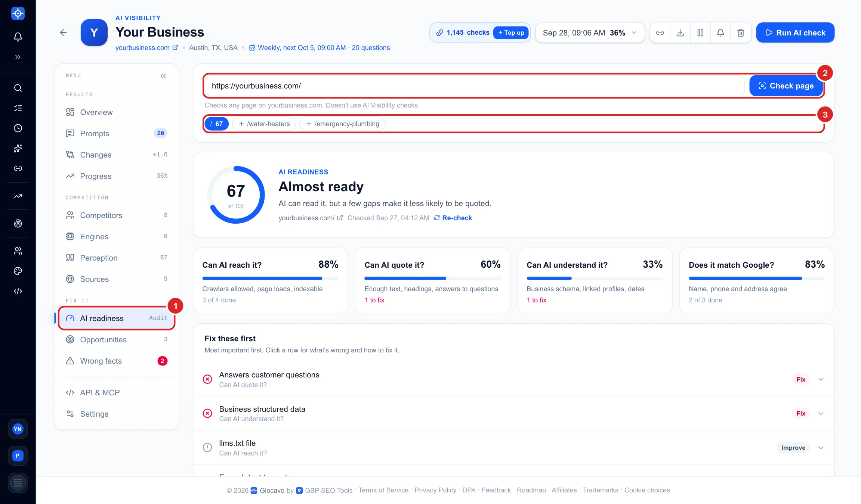Open the 'Can AI reach it?' card

270,281
